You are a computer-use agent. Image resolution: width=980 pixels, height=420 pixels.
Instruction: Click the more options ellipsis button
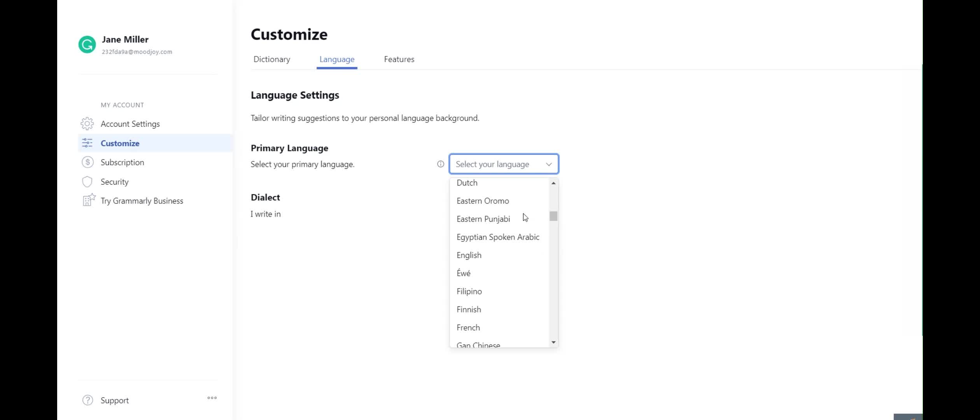[212, 398]
